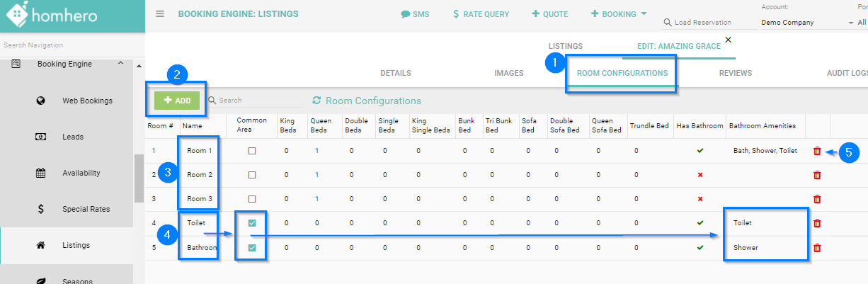Uncheck Common Area for Bathroom row
Screen dimensions: 868x284
pos(252,248)
